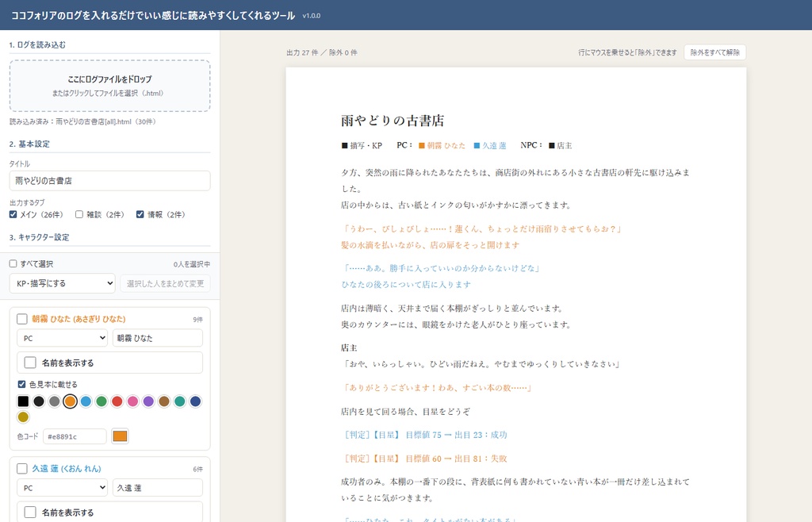Click the line starting 店内は薄暗く
Viewport: 812px width, 522px height.
pos(453,308)
